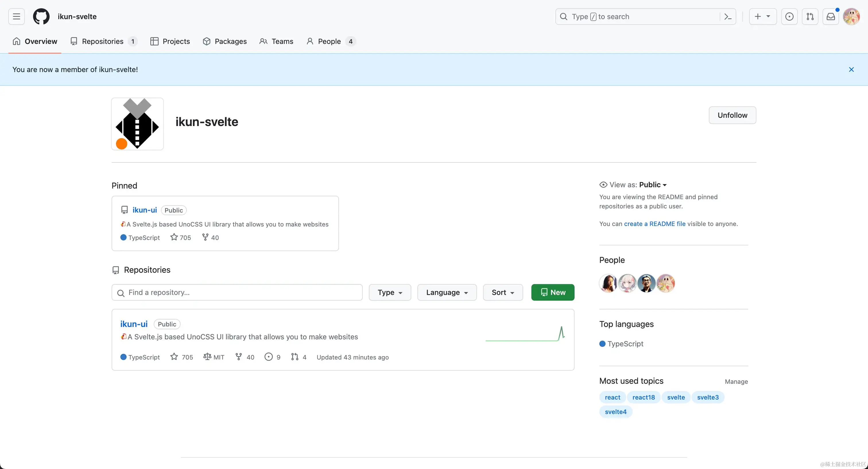Switch to the People tab
The height and width of the screenshot is (469, 868).
coord(329,41)
